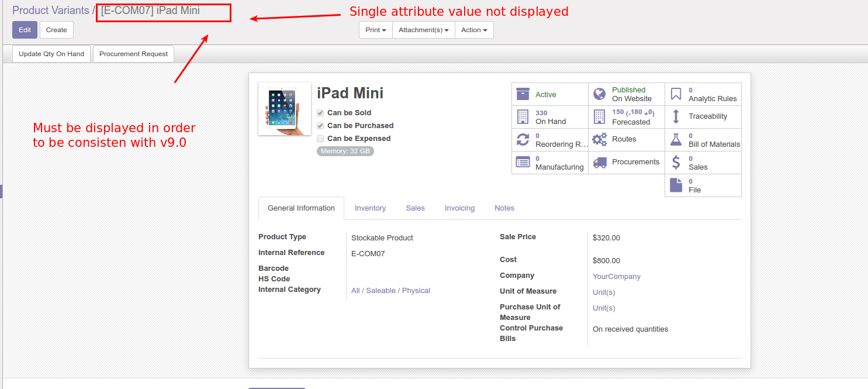Image resolution: width=868 pixels, height=389 pixels.
Task: Open the Print dropdown
Action: click(x=375, y=29)
